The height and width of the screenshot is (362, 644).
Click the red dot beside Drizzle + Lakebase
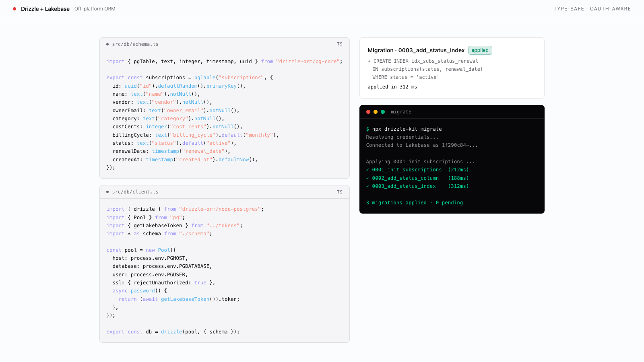click(14, 9)
